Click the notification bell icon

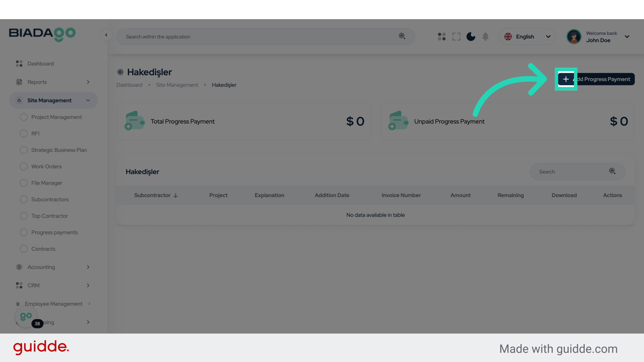(485, 37)
